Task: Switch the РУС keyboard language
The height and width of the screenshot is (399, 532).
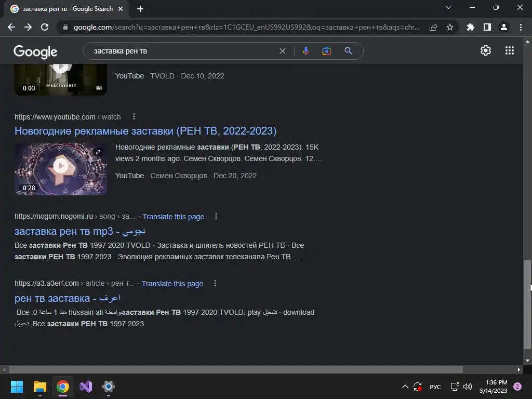Action: click(x=435, y=387)
